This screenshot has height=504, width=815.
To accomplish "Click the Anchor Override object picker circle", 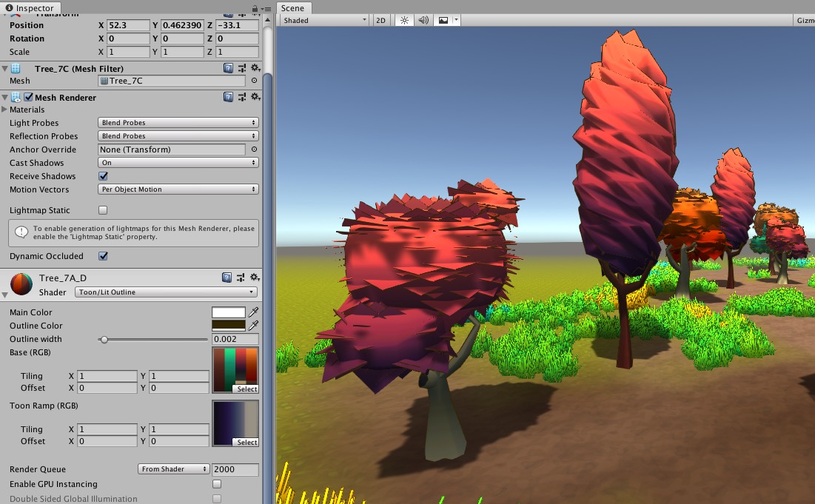I will coord(254,149).
